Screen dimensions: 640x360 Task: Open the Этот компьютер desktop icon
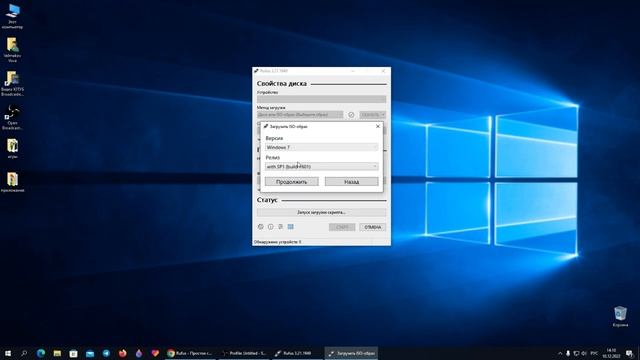pyautogui.click(x=12, y=17)
